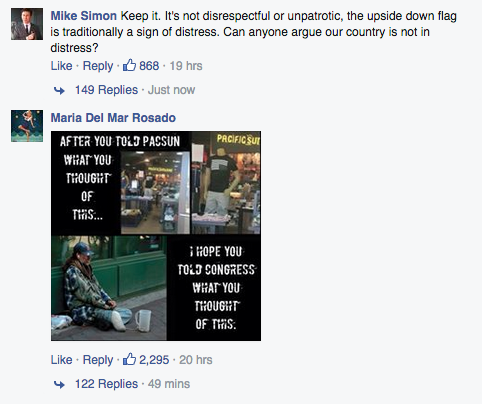Viewport: 482px width, 404px height.
Task: Reply to Maria Del Mar Rosado's comment
Action: (98, 360)
